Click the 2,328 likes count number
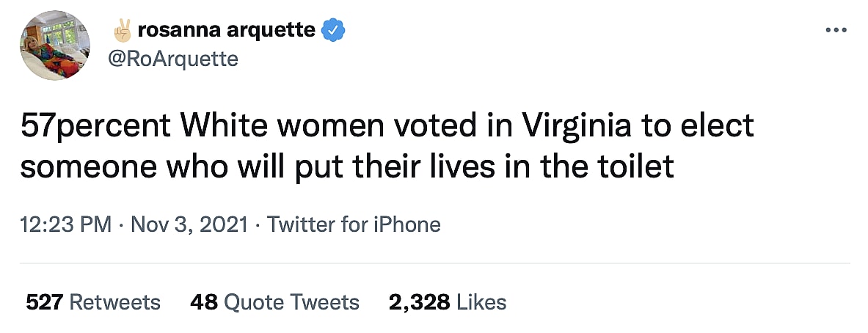The height and width of the screenshot is (333, 868). click(x=420, y=301)
